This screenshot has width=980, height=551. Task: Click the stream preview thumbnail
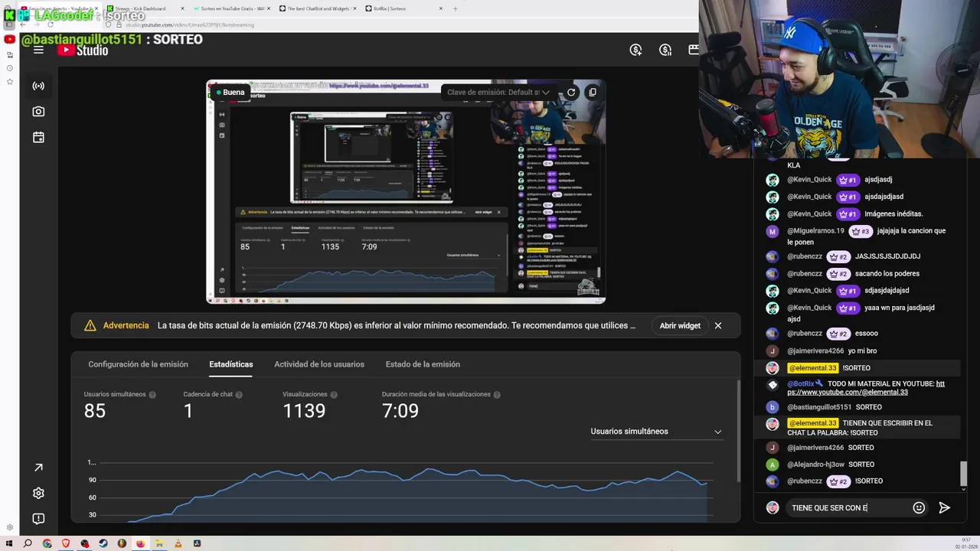tap(406, 191)
